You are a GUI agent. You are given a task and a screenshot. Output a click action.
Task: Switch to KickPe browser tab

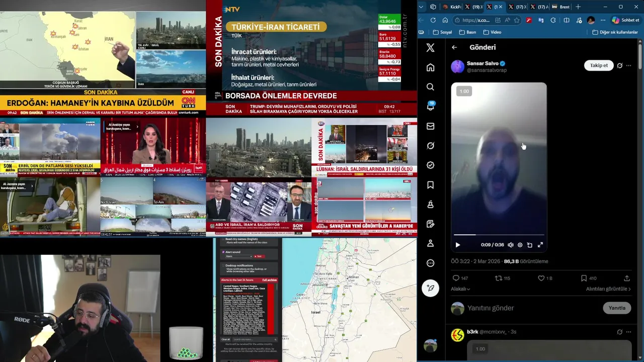pyautogui.click(x=452, y=7)
